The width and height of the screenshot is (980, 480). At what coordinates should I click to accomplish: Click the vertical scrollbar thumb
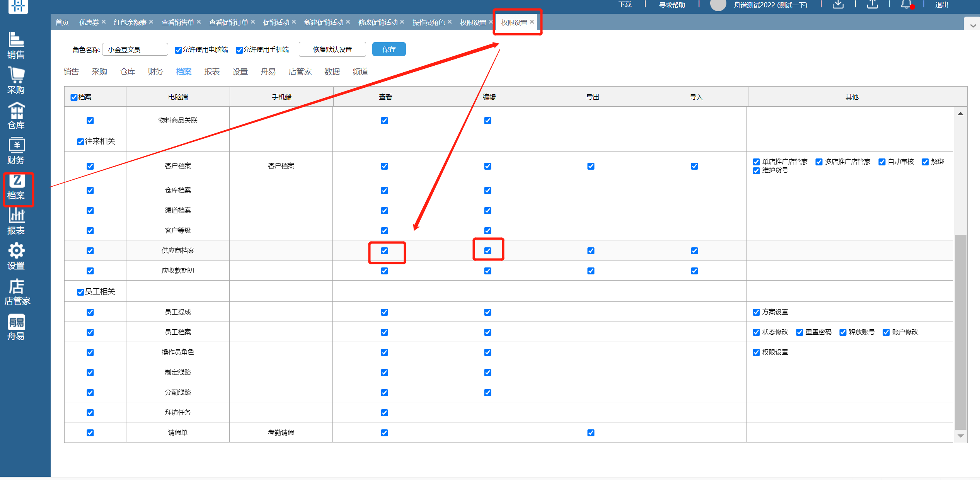click(960, 332)
